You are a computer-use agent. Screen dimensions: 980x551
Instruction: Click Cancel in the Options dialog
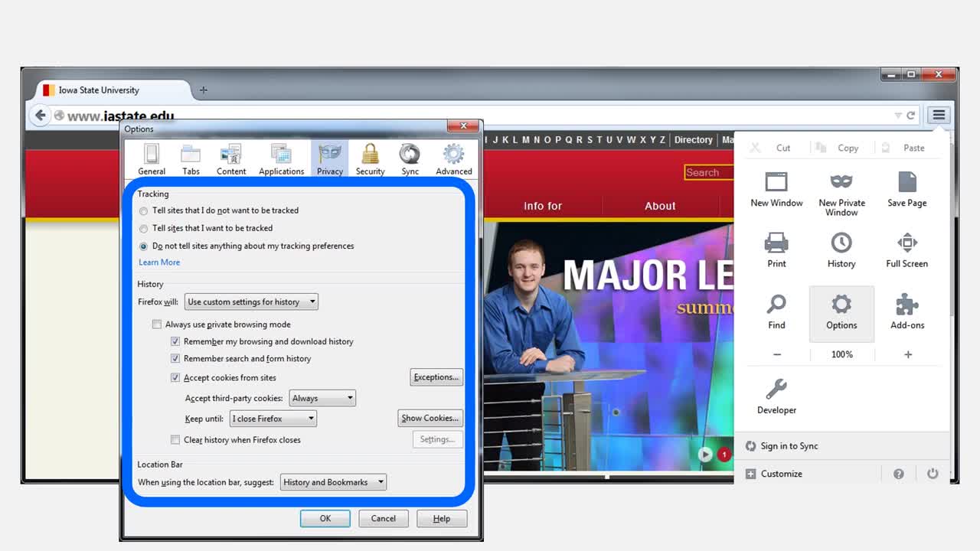pos(384,519)
